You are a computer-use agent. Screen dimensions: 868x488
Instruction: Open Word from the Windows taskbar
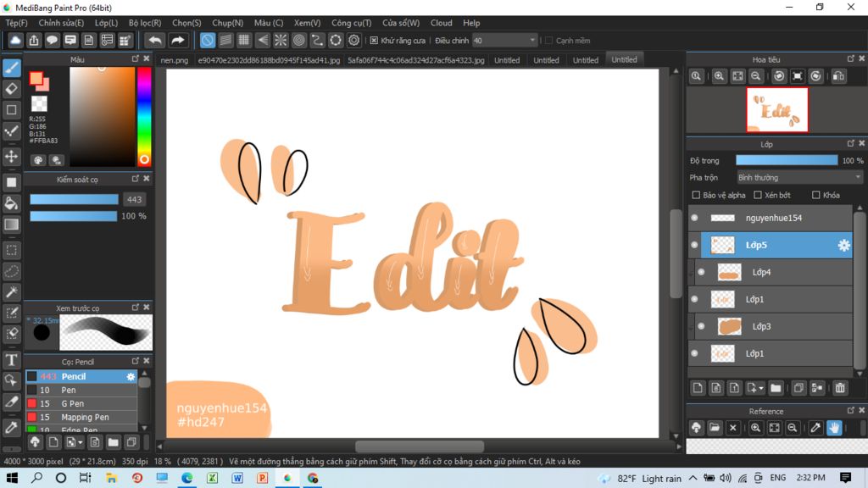pos(237,478)
